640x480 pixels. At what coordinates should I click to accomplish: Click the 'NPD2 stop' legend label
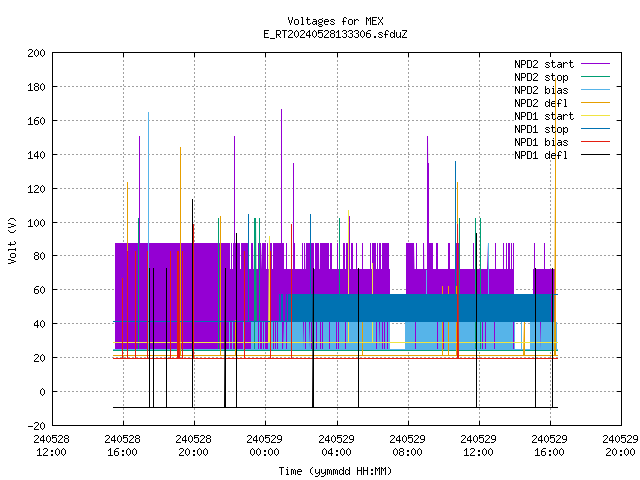click(541, 77)
